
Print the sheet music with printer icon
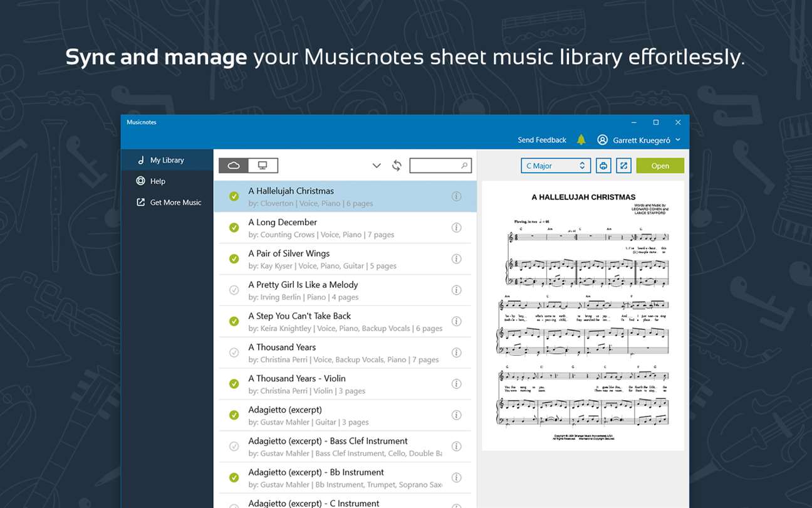pyautogui.click(x=603, y=166)
